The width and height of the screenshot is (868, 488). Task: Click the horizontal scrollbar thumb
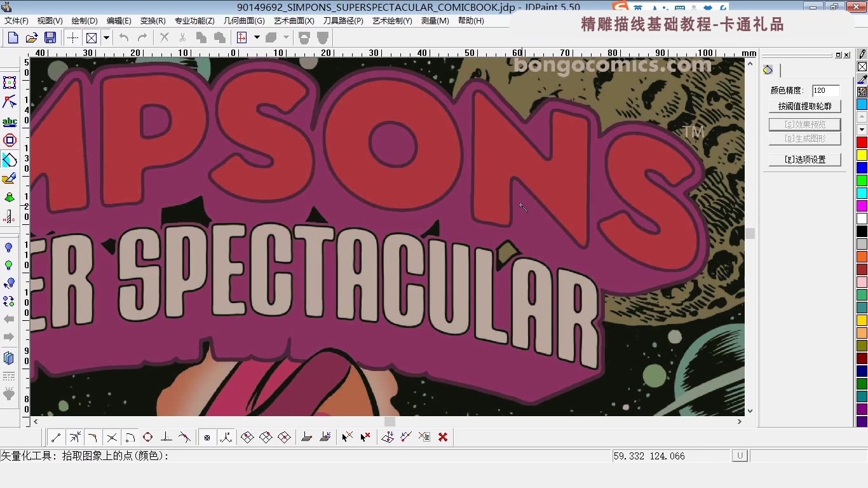pyautogui.click(x=390, y=421)
